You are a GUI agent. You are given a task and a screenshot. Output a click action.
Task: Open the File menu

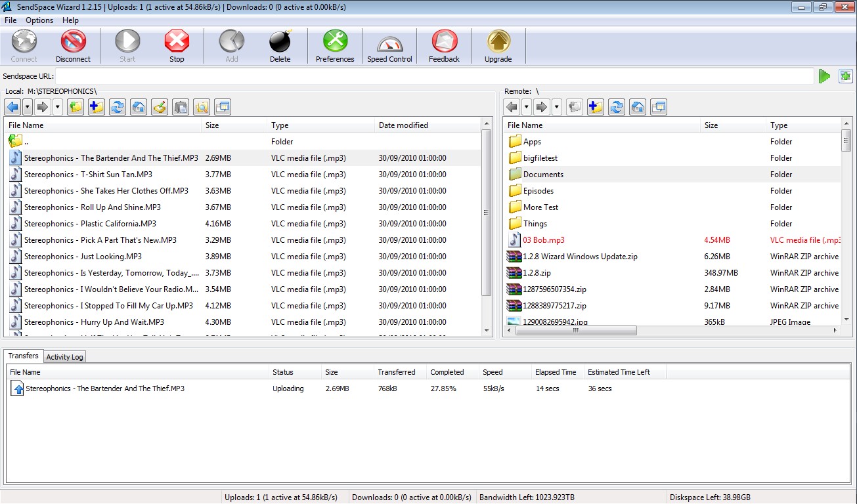[x=11, y=20]
